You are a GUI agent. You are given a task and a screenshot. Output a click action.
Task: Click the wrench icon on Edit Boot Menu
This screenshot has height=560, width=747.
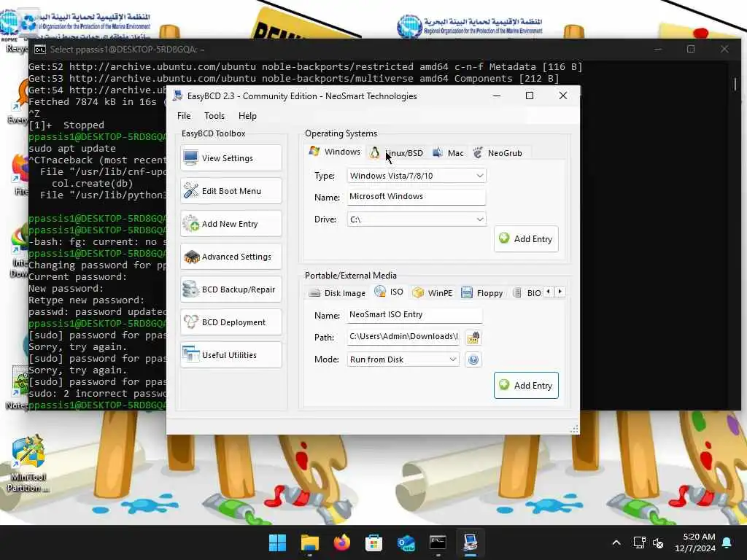coord(191,190)
